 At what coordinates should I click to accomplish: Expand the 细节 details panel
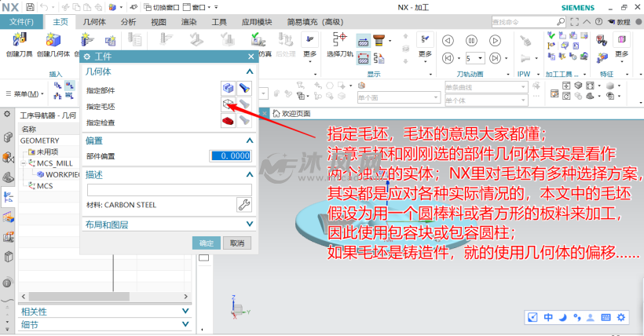click(185, 324)
